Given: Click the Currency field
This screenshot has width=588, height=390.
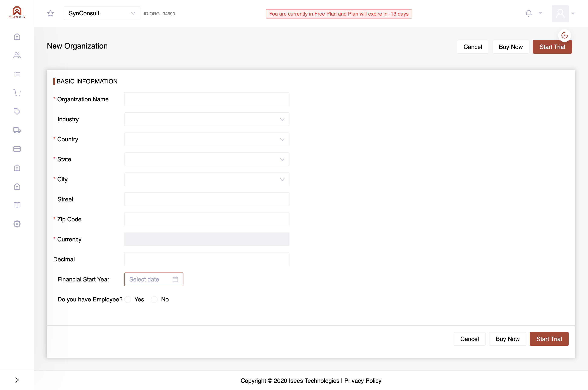Looking at the screenshot, I should (207, 239).
